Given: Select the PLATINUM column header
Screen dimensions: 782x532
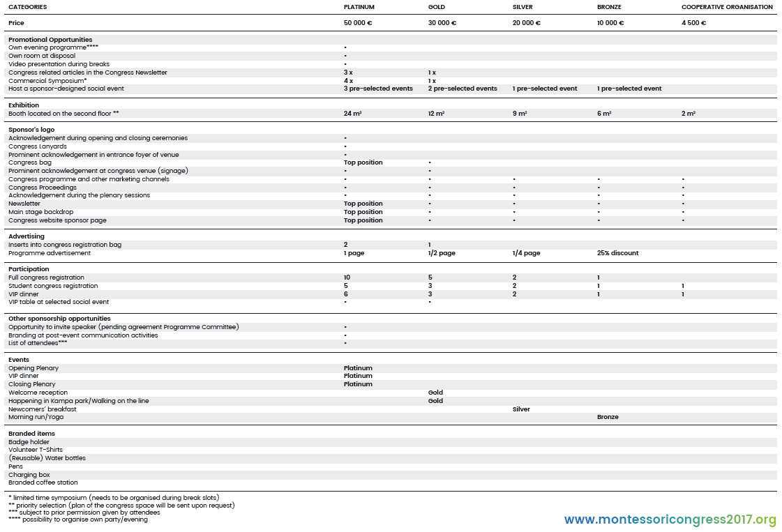Looking at the screenshot, I should point(359,7).
